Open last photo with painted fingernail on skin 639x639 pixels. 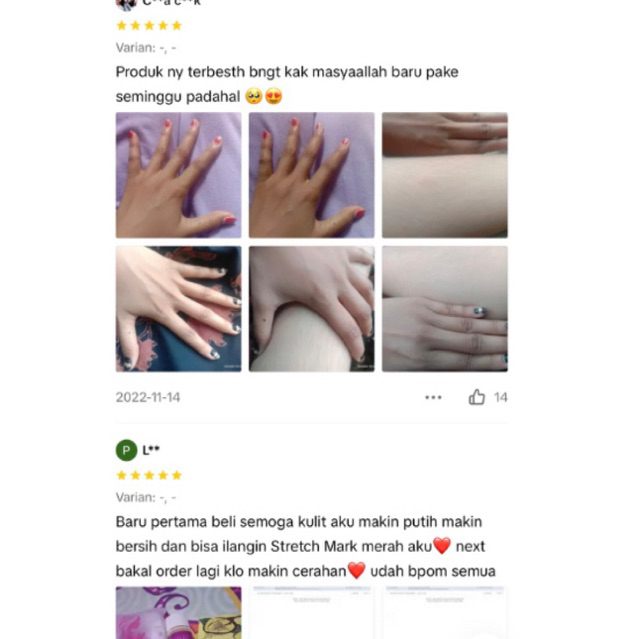click(445, 309)
